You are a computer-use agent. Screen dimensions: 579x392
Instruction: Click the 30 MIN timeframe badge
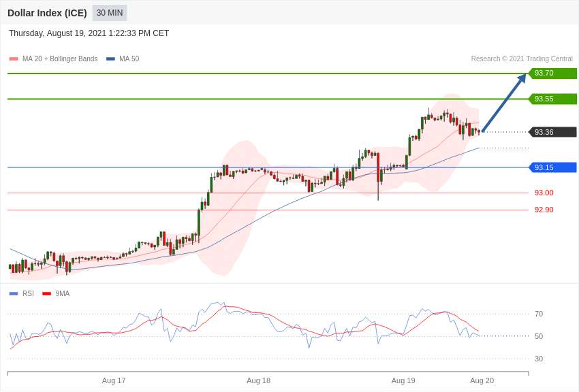(110, 13)
